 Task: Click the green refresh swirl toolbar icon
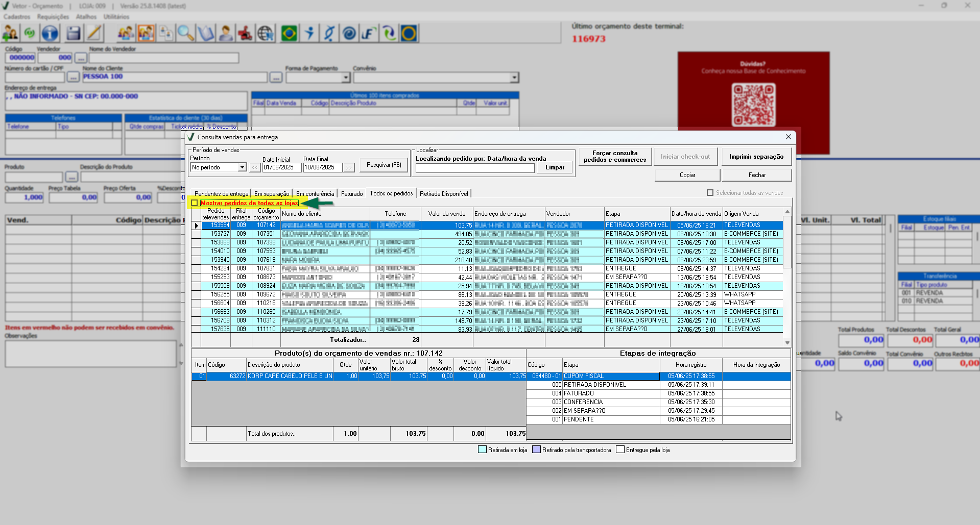tap(30, 34)
